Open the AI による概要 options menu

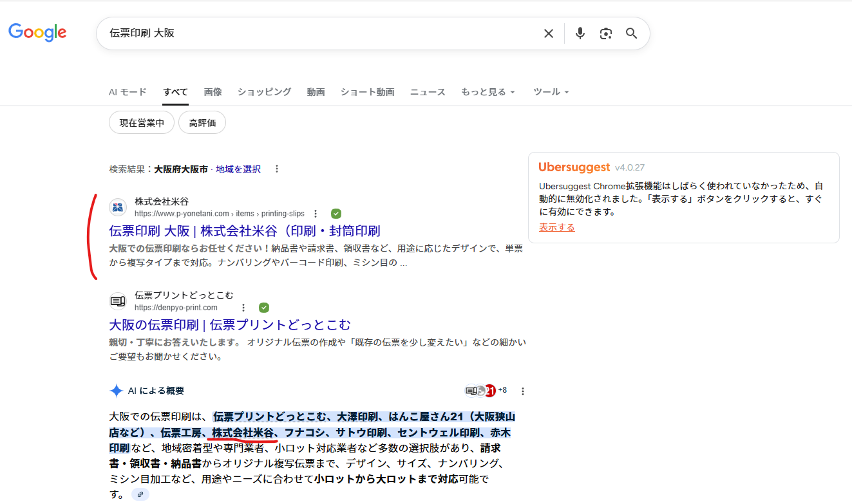point(523,391)
